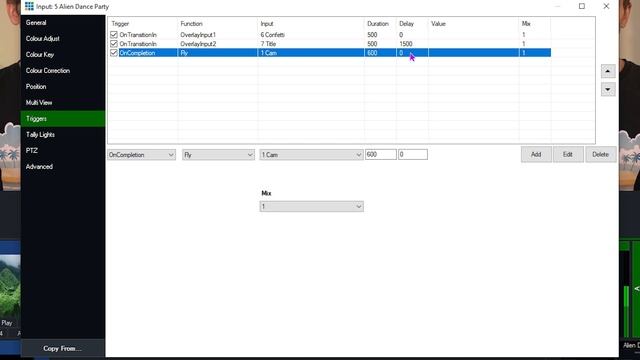Open the Position tab
This screenshot has height=360, width=640.
tap(63, 87)
